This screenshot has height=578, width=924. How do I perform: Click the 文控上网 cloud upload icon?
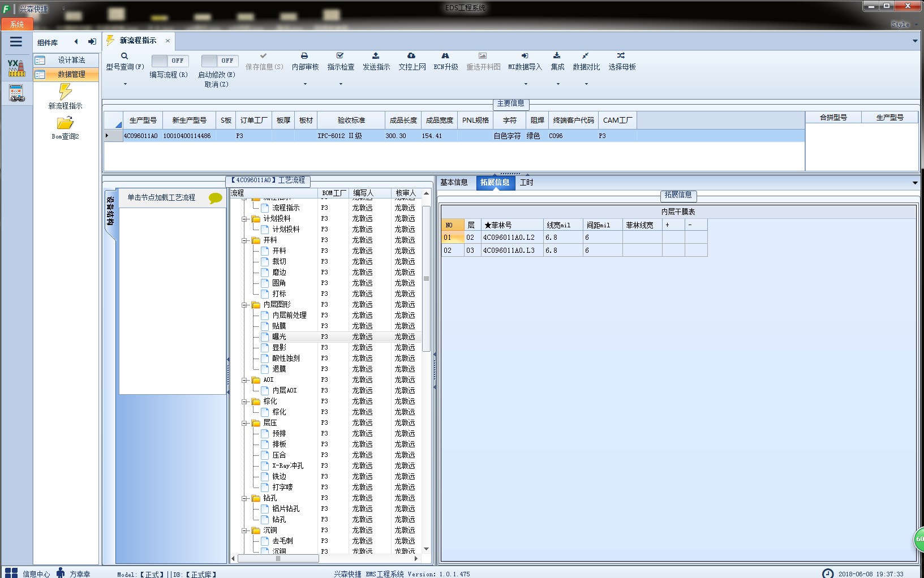pyautogui.click(x=411, y=56)
